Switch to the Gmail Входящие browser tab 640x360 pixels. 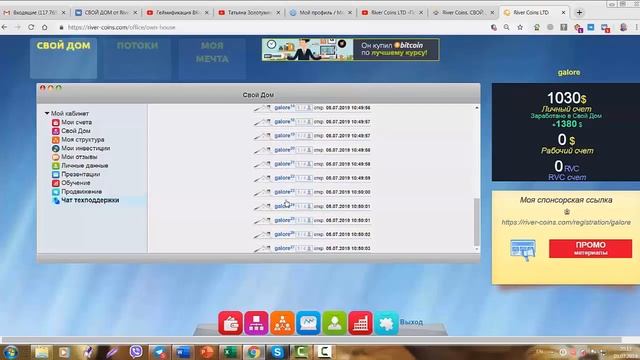pos(35,13)
